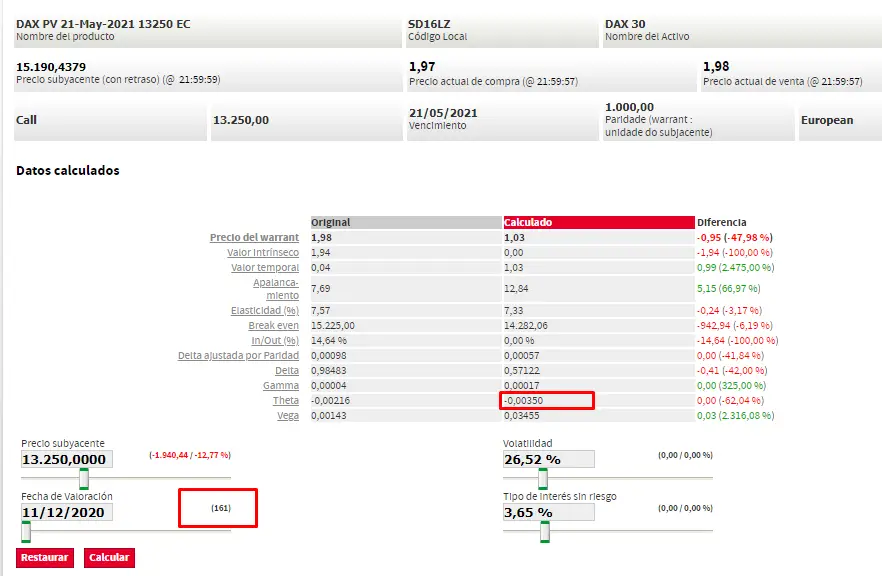Open the Theta link

click(286, 400)
